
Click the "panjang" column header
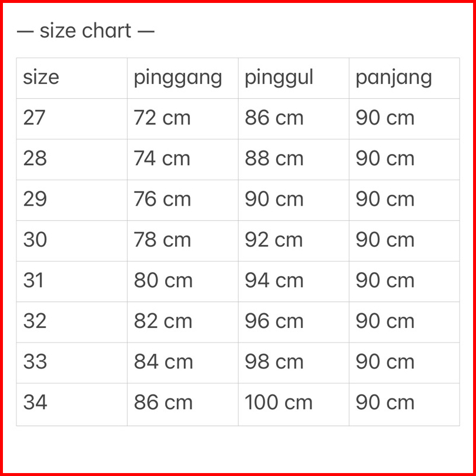pyautogui.click(x=394, y=78)
